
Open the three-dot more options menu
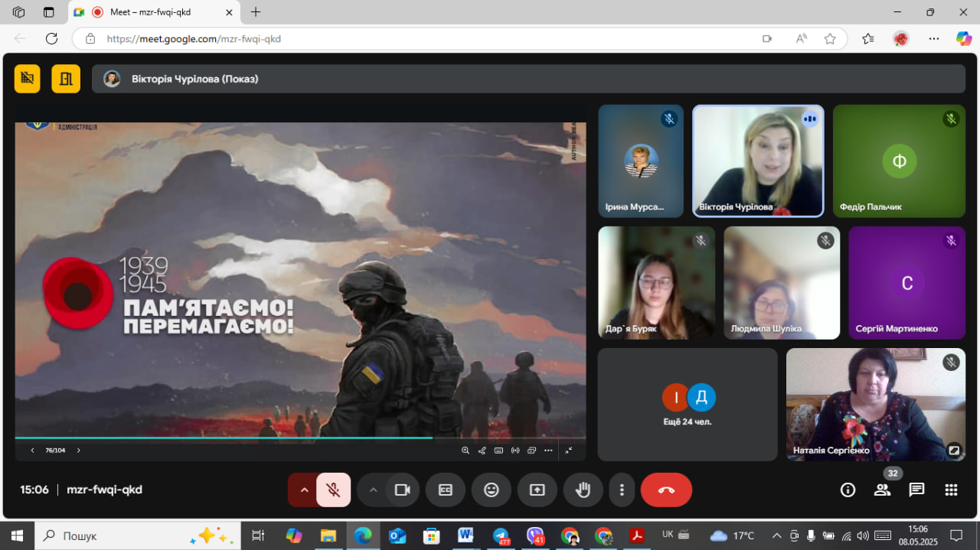(622, 490)
